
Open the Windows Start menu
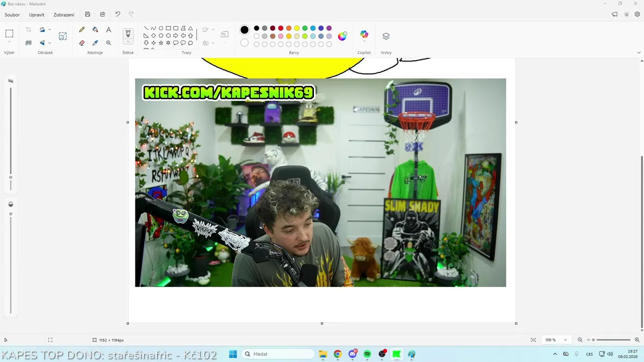(x=233, y=354)
